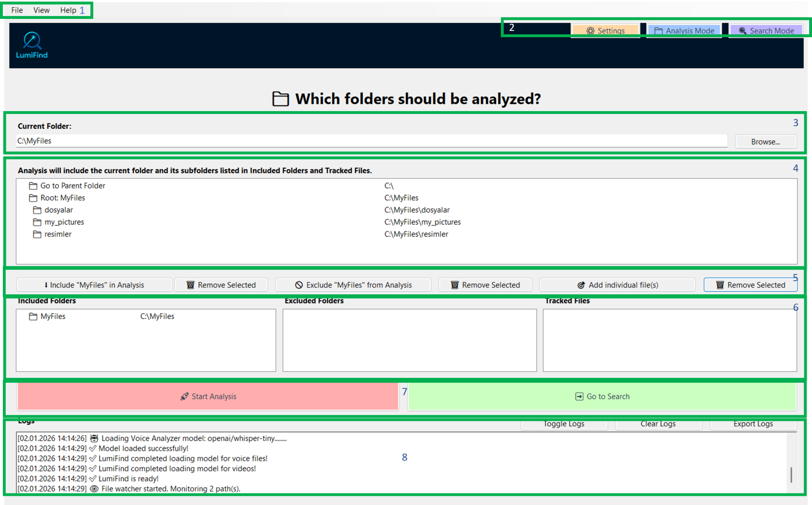Image resolution: width=812 pixels, height=505 pixels.
Task: Click the prohibition icon on Exclude button
Action: 299,285
